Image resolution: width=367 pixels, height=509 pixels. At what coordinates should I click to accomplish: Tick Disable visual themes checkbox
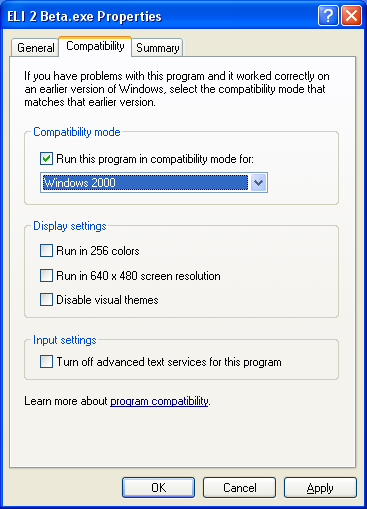[46, 299]
